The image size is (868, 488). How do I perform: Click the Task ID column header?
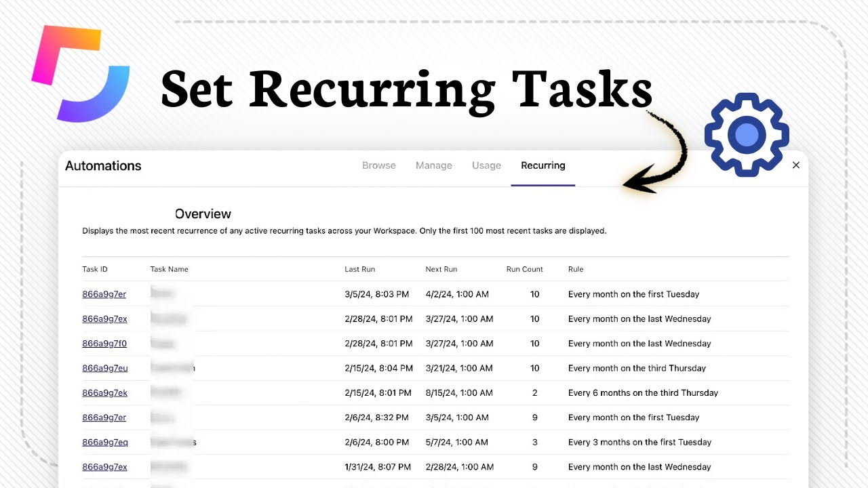coord(95,269)
